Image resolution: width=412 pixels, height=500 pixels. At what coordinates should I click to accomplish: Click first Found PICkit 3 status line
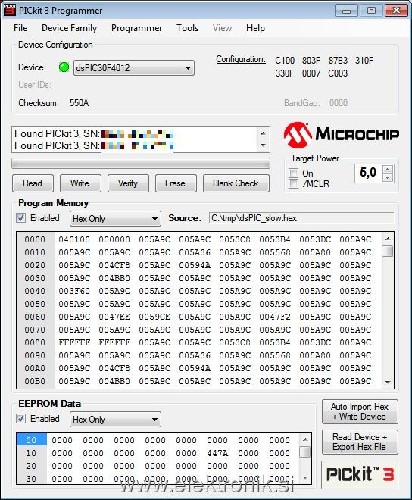pos(93,134)
